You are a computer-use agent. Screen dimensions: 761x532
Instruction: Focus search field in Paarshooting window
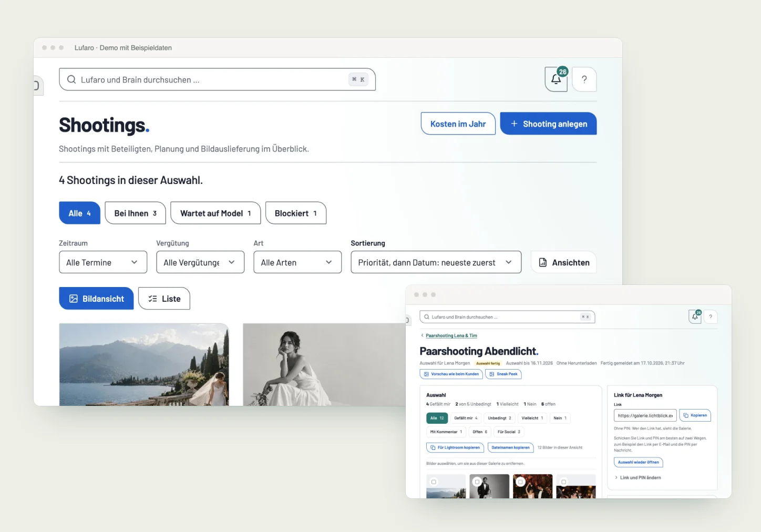pos(507,317)
